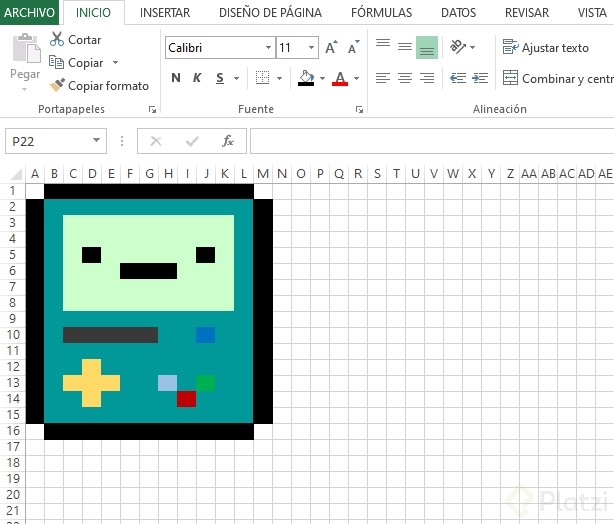
Task: Select Copiar formato paintbrush
Action: pos(57,85)
